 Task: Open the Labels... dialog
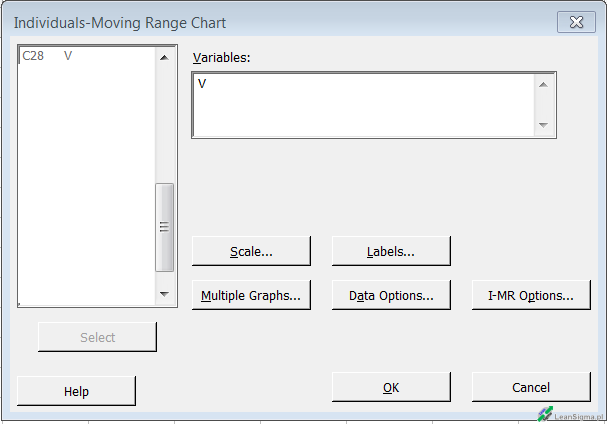[391, 251]
